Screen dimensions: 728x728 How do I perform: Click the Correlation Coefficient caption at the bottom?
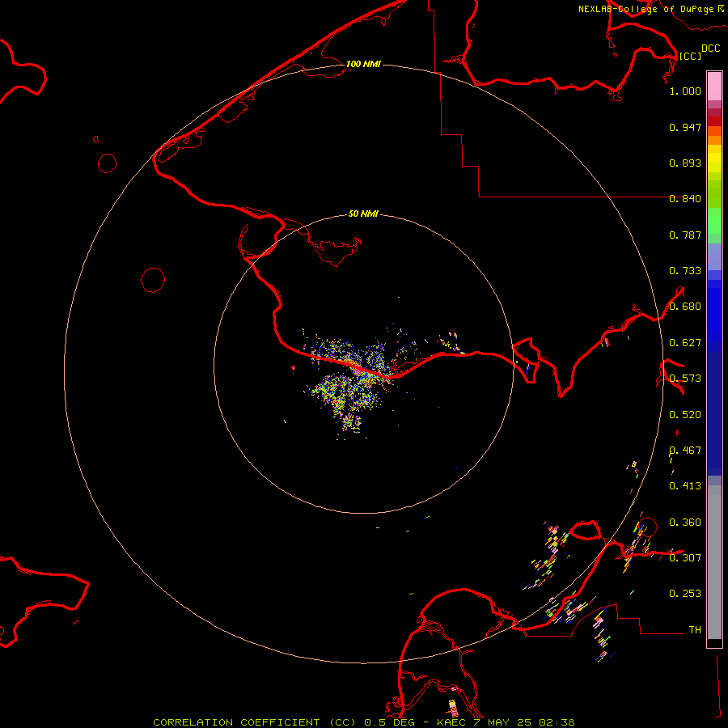point(364,722)
